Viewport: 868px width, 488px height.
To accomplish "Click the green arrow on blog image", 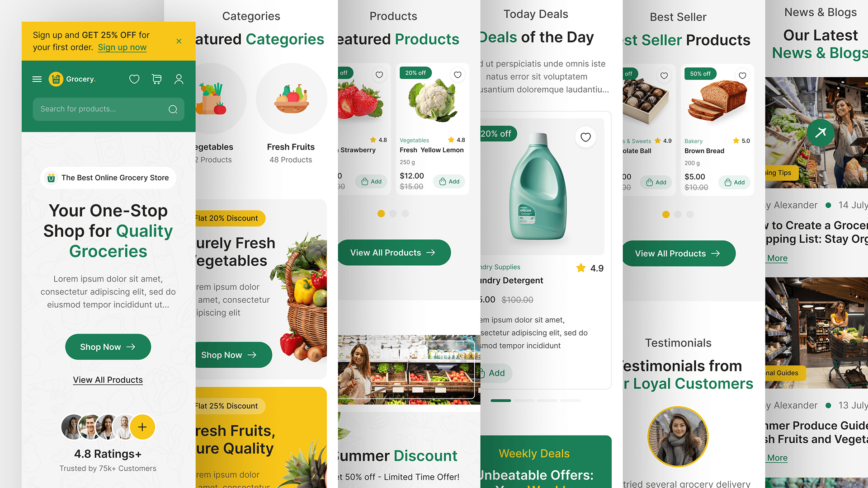I will coord(821,132).
